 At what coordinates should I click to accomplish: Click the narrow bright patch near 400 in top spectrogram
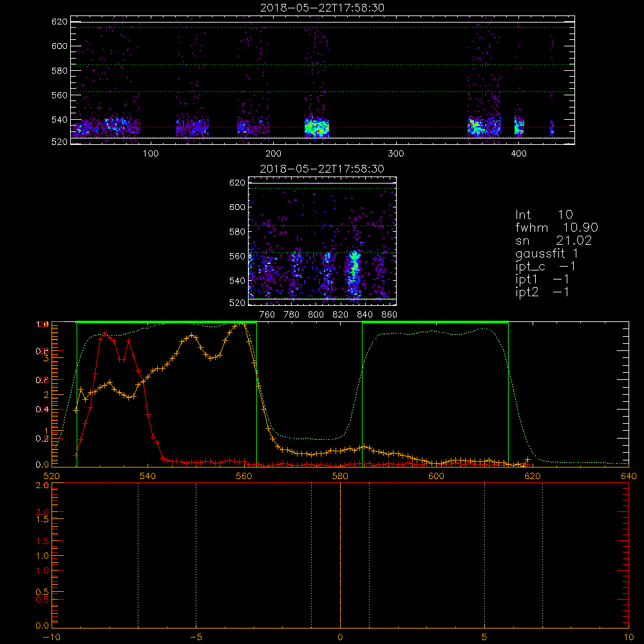pyautogui.click(x=519, y=126)
